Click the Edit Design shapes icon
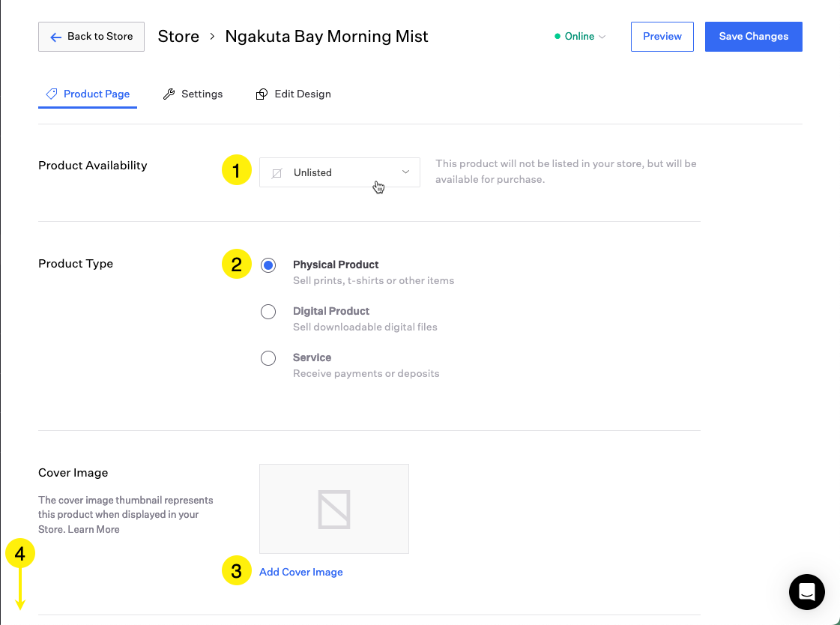 (262, 94)
